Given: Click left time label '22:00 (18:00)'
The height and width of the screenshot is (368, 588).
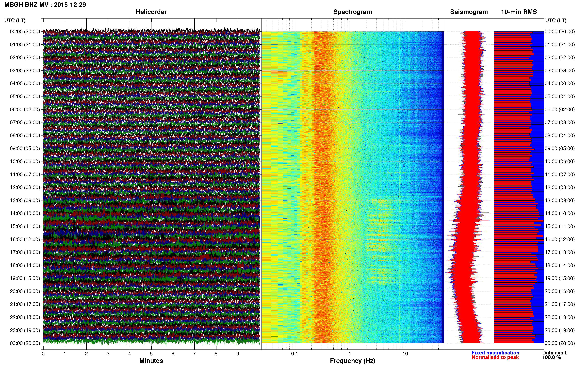Looking at the screenshot, I should [x=25, y=317].
